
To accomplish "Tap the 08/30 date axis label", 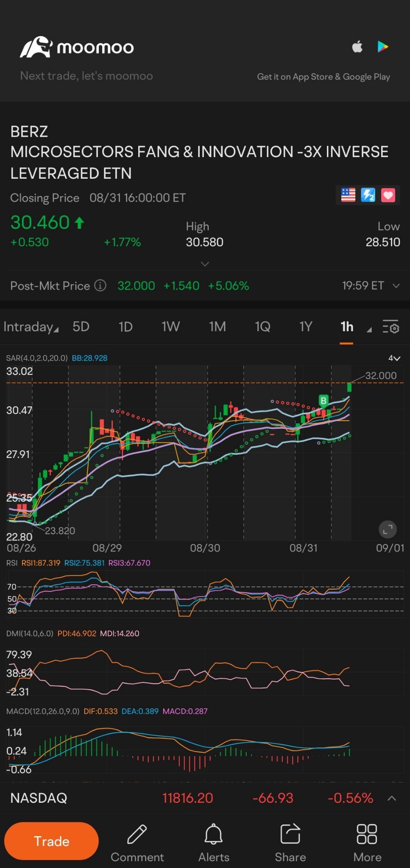I will click(x=205, y=548).
